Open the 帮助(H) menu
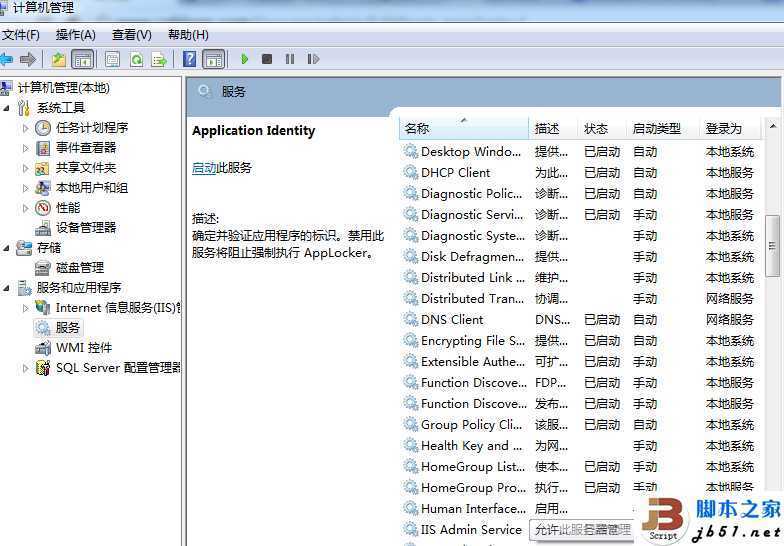The image size is (784, 546). pos(188,34)
